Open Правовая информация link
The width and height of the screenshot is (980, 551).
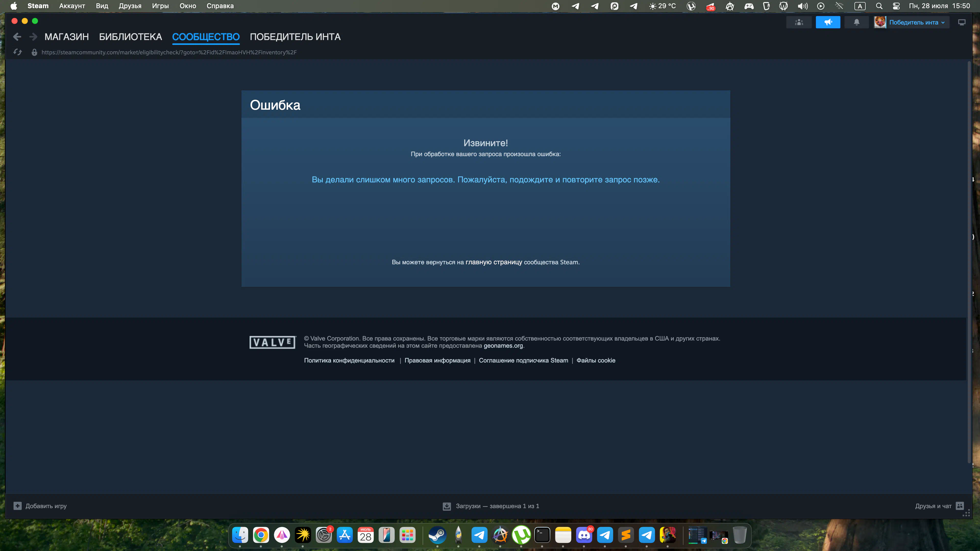click(437, 360)
